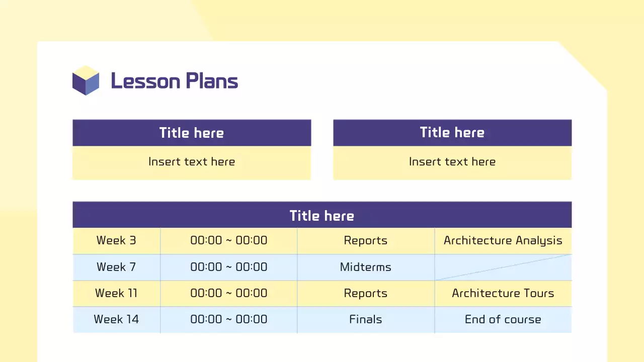Viewport: 644px width, 362px height.
Task: Click the Week 3 time range cell
Action: (229, 240)
